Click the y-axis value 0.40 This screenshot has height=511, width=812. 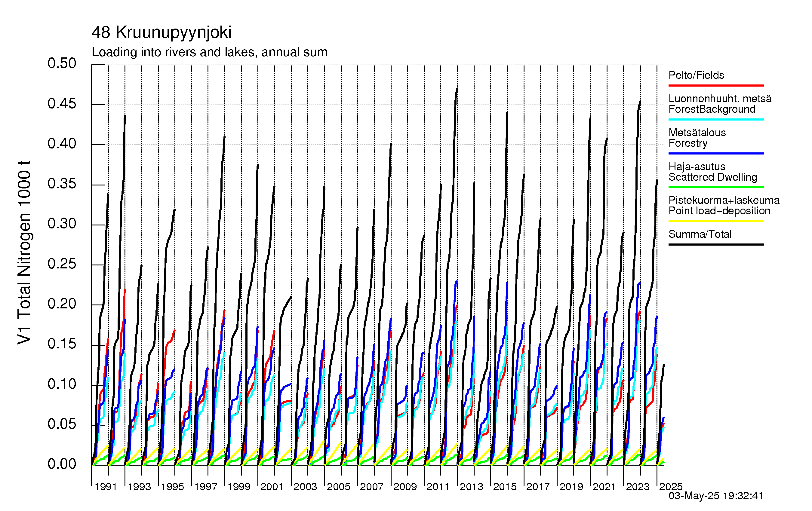62,144
